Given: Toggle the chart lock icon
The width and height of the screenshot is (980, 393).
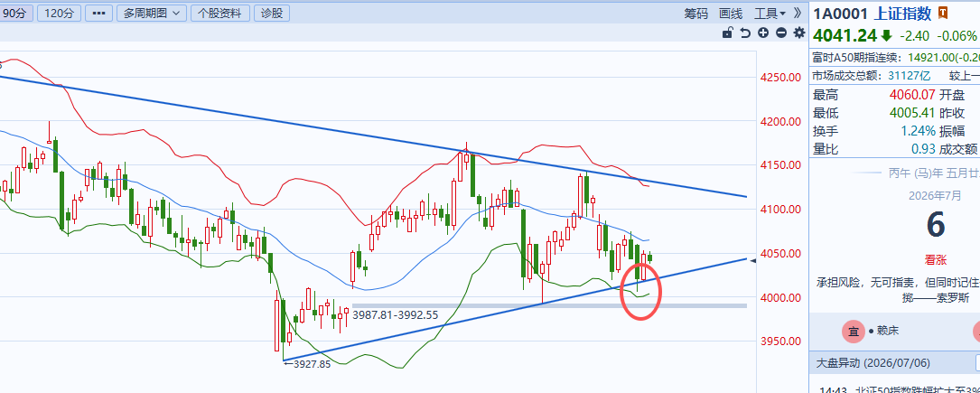Looking at the screenshot, I should [x=727, y=33].
